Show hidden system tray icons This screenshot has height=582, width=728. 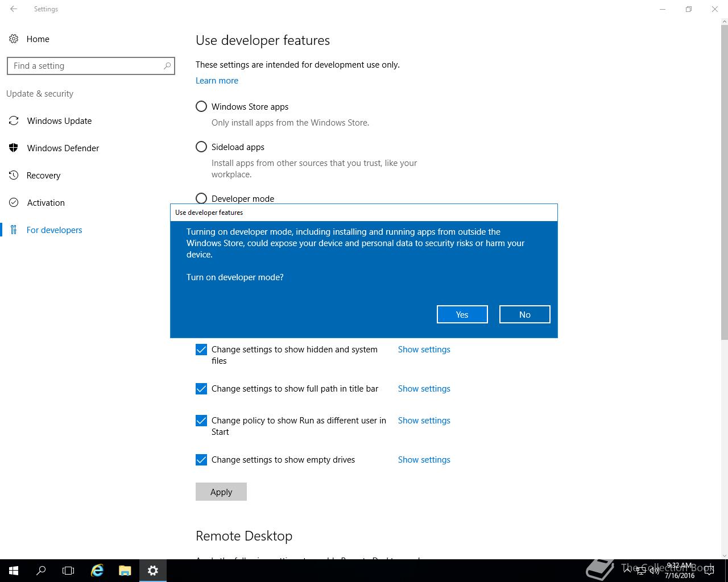(x=628, y=571)
